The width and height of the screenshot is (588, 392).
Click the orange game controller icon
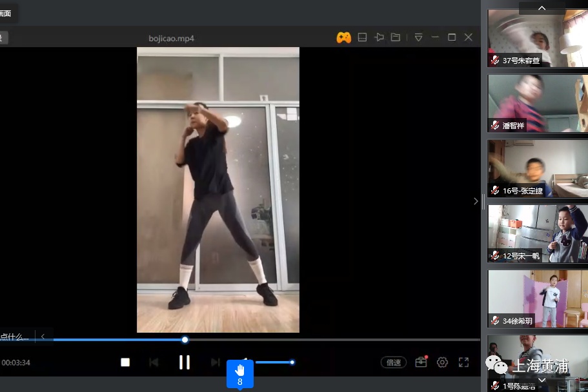pyautogui.click(x=343, y=37)
